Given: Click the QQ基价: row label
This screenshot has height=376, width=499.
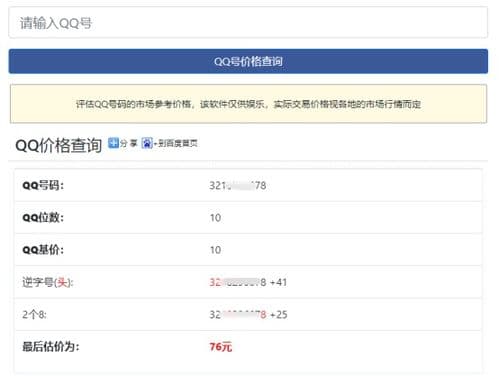Looking at the screenshot, I should [43, 250].
